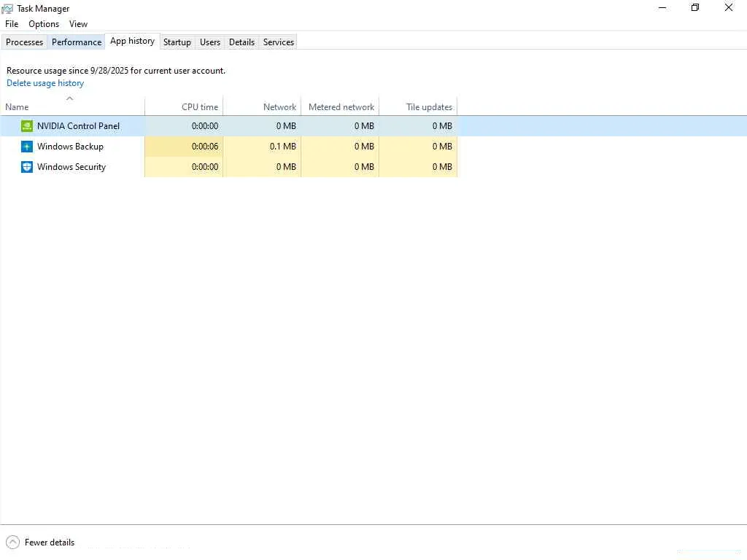The height and width of the screenshot is (560, 747).
Task: Click the Resource usage since 9/28/2025 text
Action: pyautogui.click(x=116, y=71)
